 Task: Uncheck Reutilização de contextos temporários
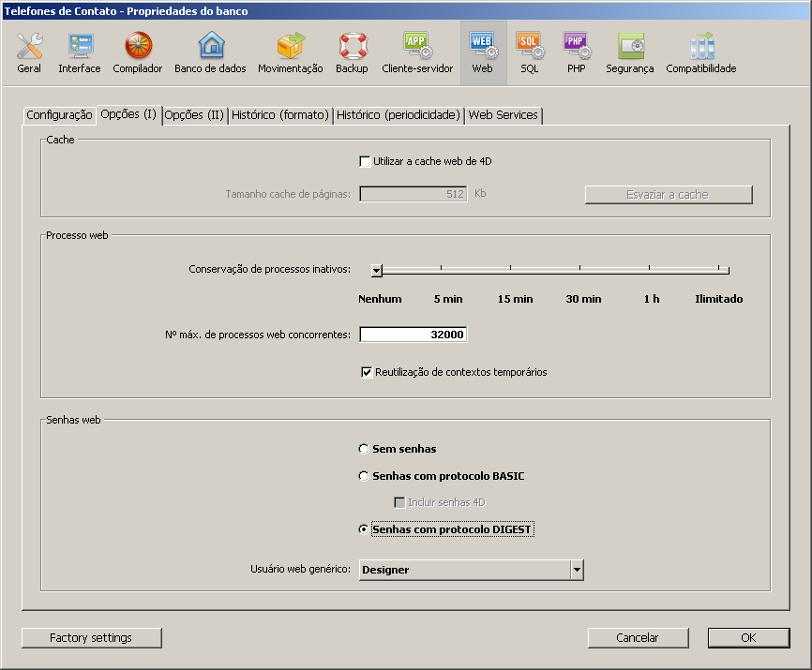[x=367, y=372]
